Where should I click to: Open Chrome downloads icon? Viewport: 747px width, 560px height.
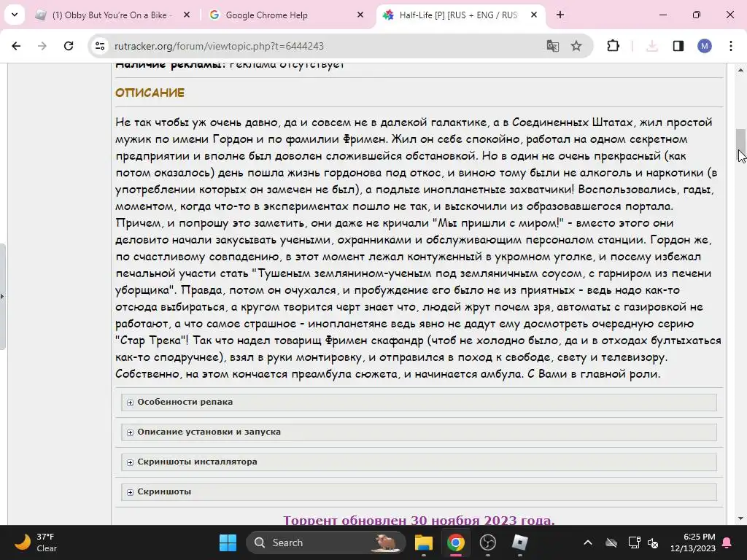click(652, 46)
